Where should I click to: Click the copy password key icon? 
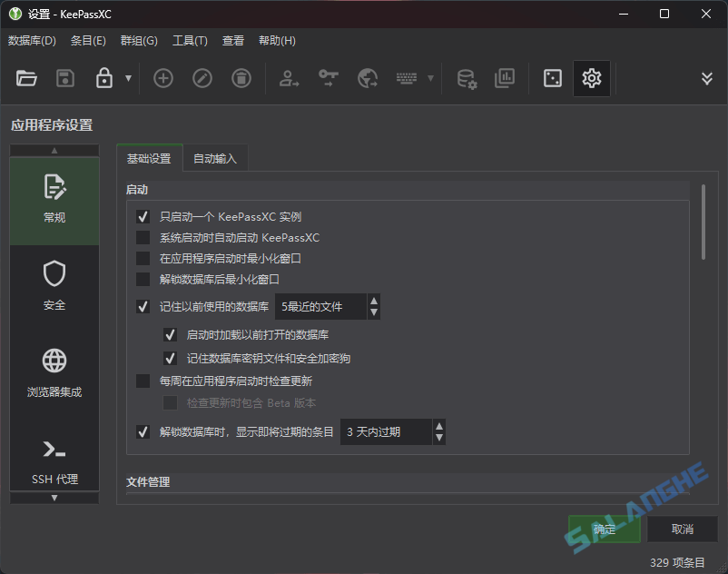click(x=328, y=78)
